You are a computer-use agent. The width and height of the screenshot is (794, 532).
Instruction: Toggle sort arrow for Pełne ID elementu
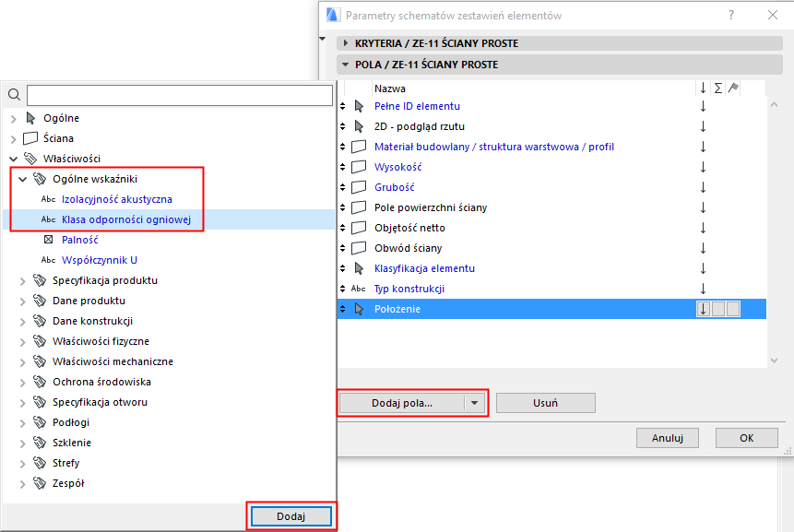coord(703,106)
